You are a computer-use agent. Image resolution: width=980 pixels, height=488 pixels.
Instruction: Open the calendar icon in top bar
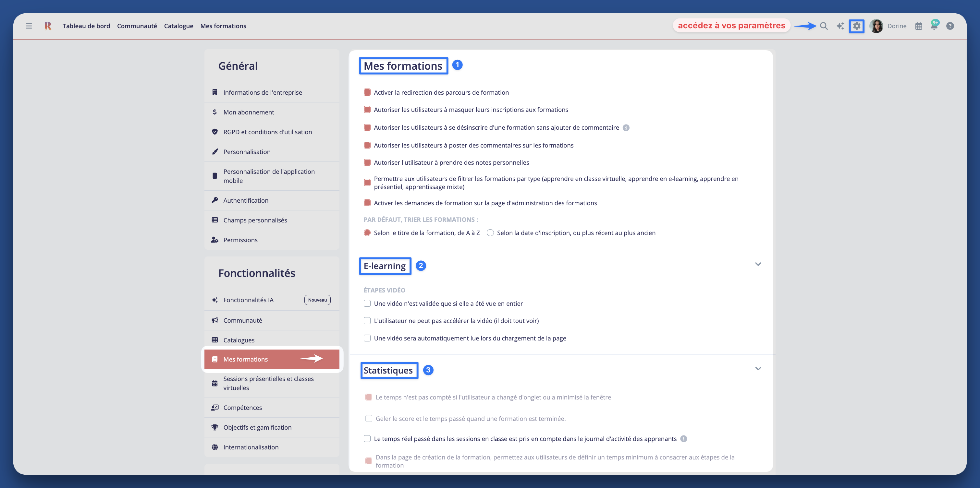(x=918, y=26)
